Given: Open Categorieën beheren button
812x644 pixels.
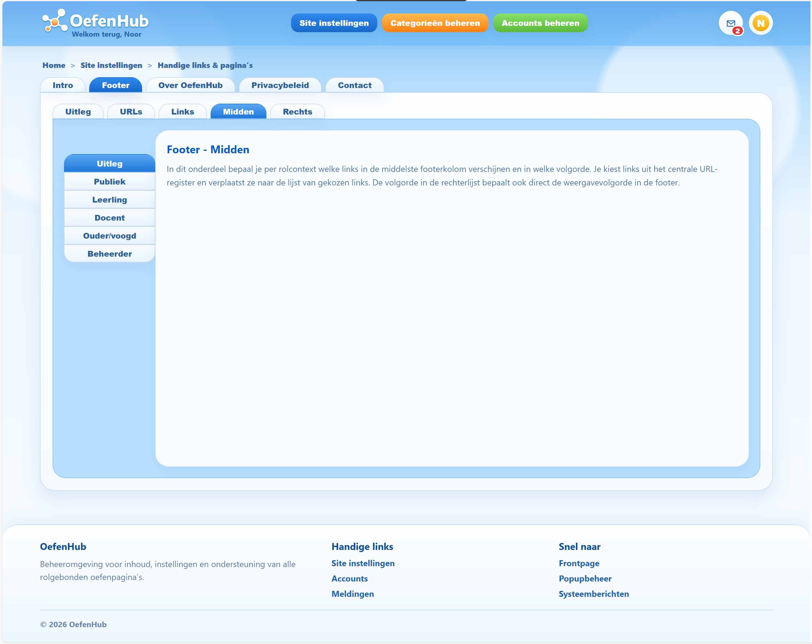Looking at the screenshot, I should [435, 23].
